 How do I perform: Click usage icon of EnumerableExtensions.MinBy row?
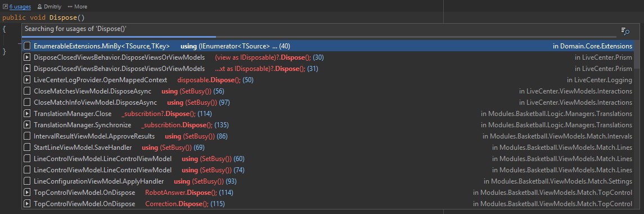27,46
